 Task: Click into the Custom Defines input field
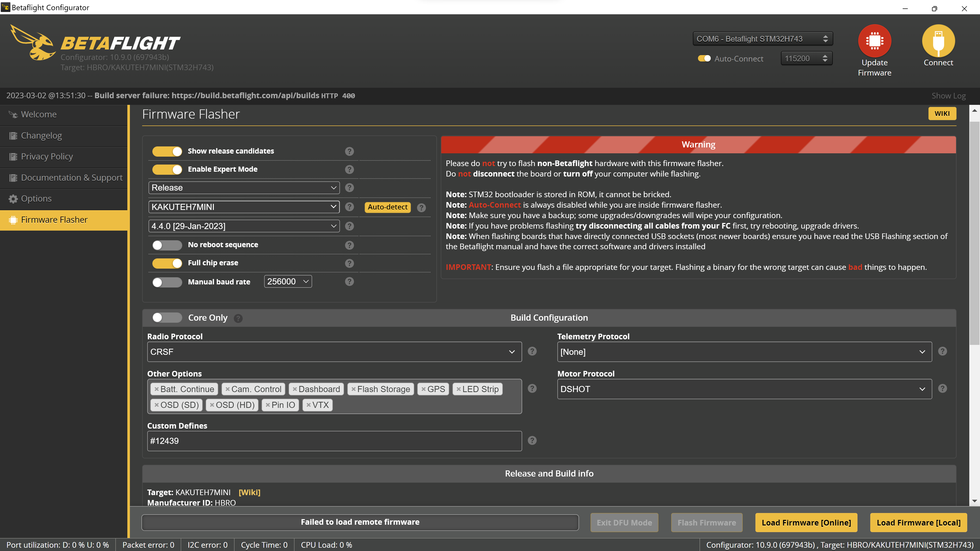click(x=334, y=441)
